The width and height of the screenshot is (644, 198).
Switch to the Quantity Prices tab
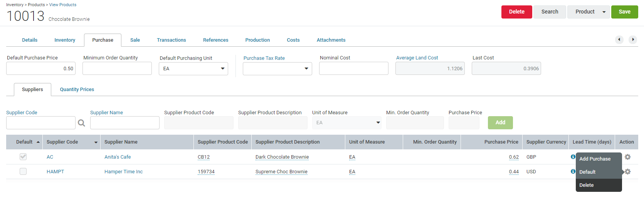click(x=77, y=90)
